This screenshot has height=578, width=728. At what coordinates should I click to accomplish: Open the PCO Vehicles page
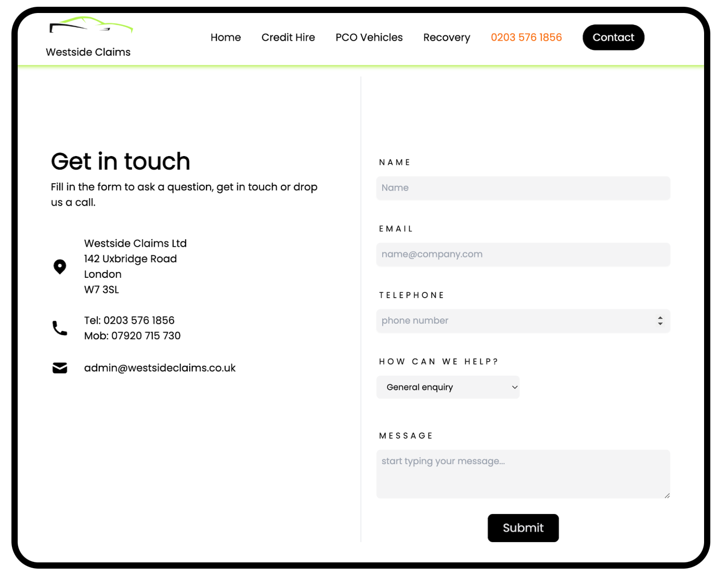pos(369,37)
